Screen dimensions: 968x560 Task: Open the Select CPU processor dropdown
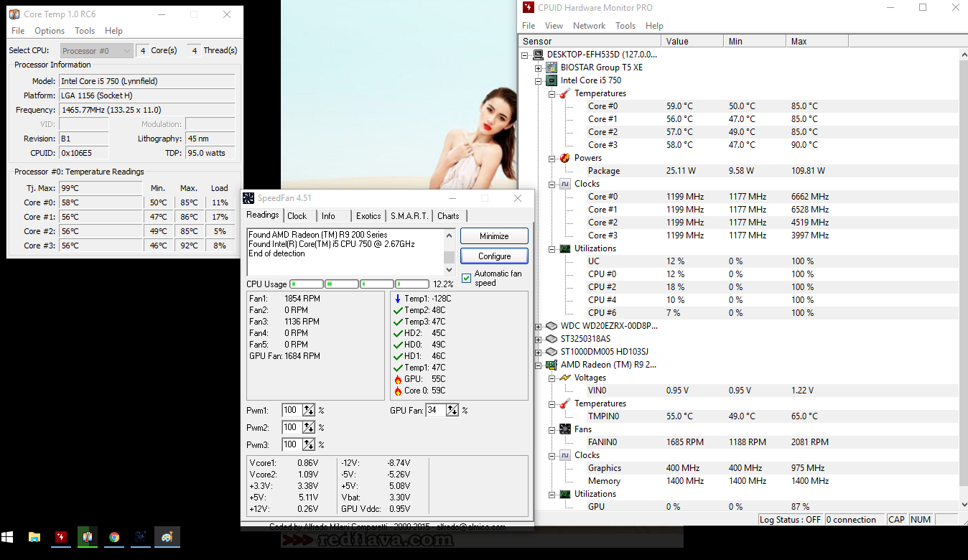[96, 51]
